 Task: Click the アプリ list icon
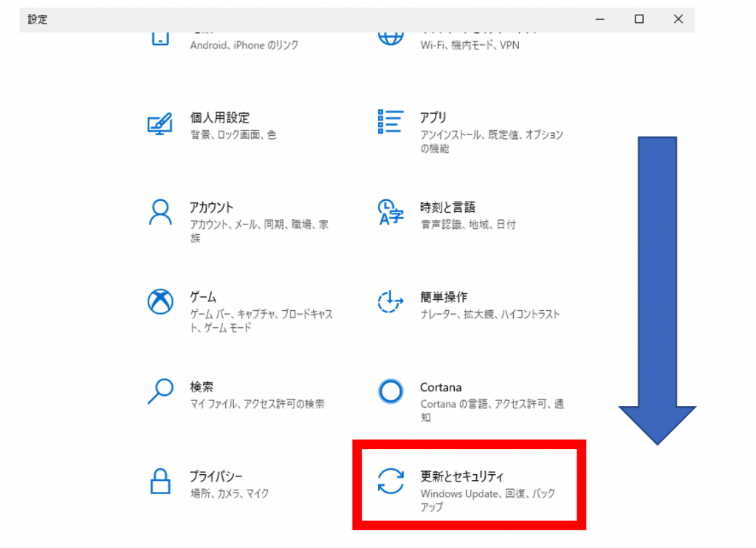(x=390, y=123)
